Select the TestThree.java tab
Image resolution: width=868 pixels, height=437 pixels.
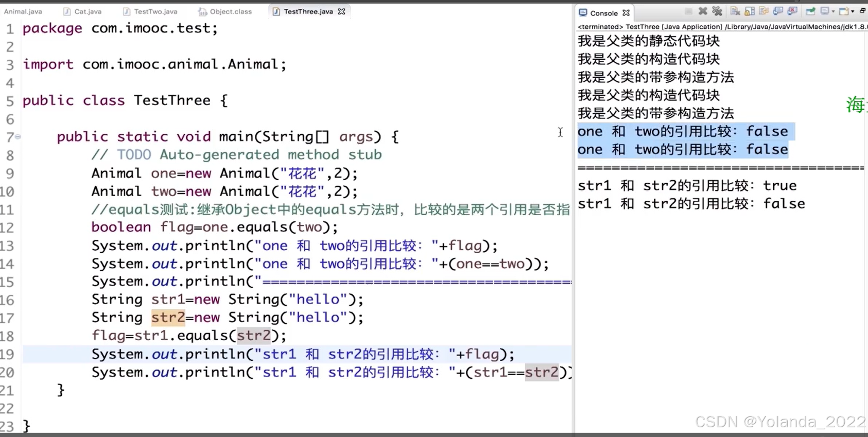[x=308, y=11]
